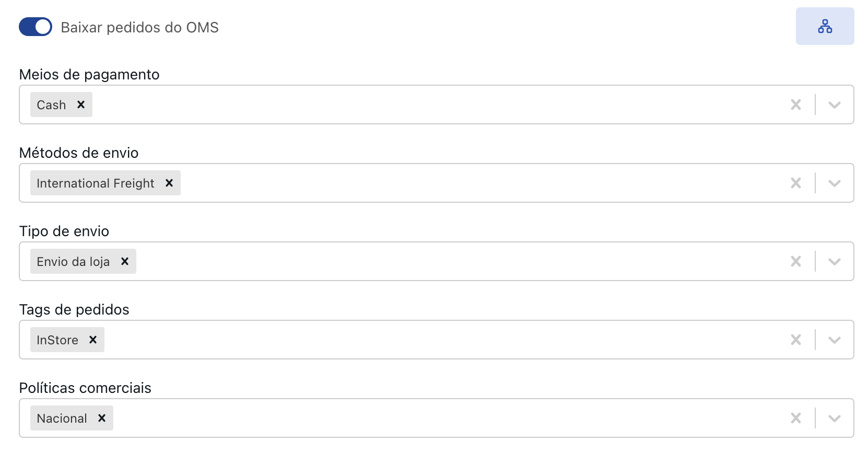Clear all Meios de pagamento selections

pos(796,104)
